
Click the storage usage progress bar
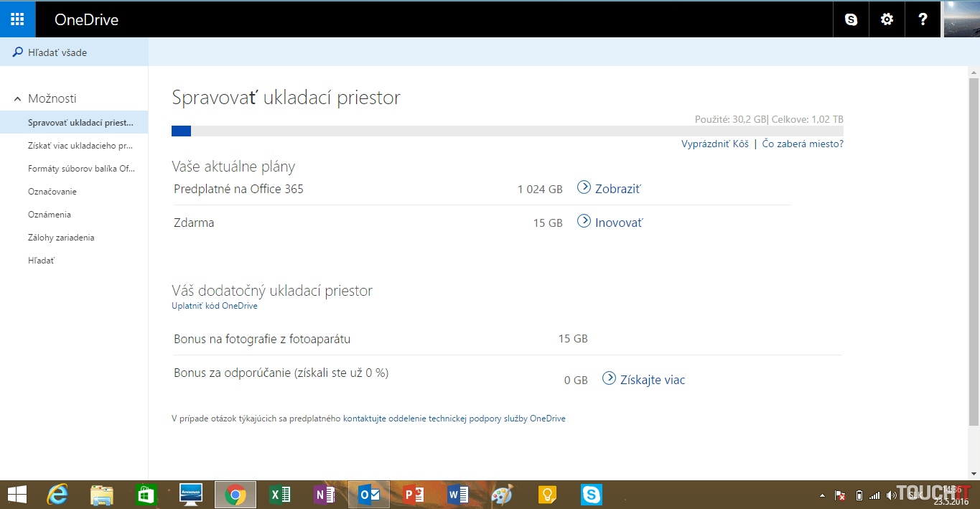click(x=507, y=131)
